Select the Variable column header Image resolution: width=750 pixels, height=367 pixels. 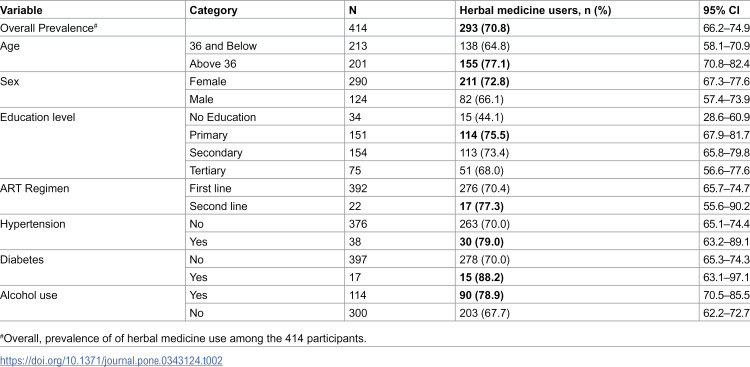tap(21, 10)
